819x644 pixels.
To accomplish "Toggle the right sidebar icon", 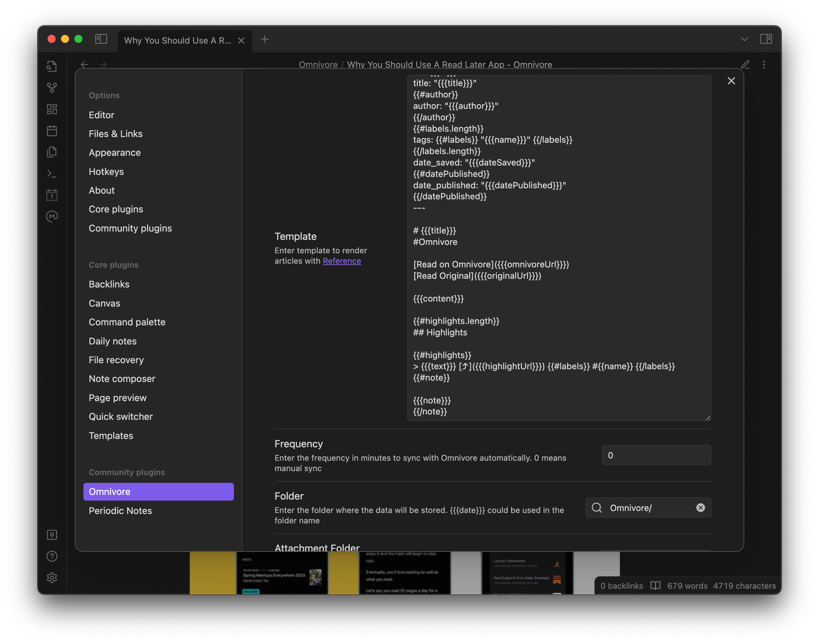I will tap(766, 39).
